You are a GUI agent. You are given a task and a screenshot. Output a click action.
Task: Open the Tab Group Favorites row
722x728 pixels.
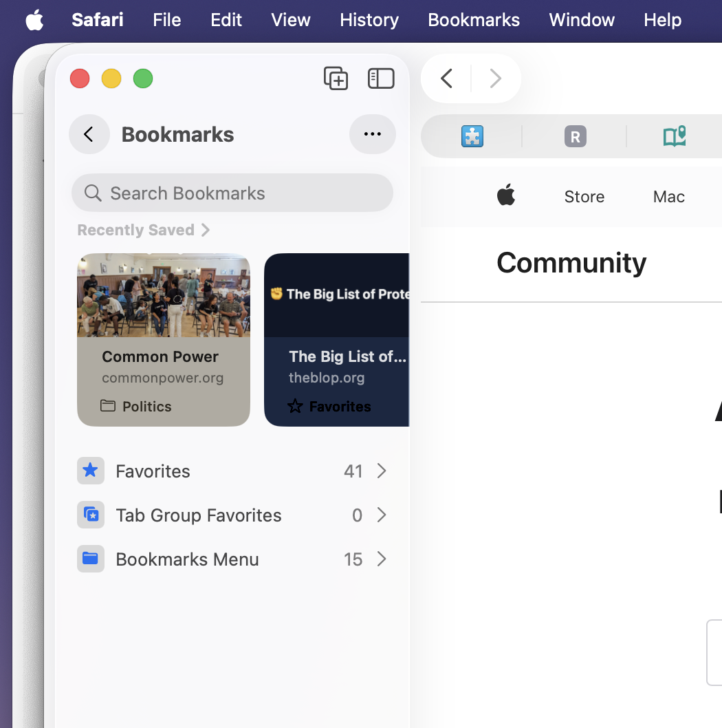232,515
